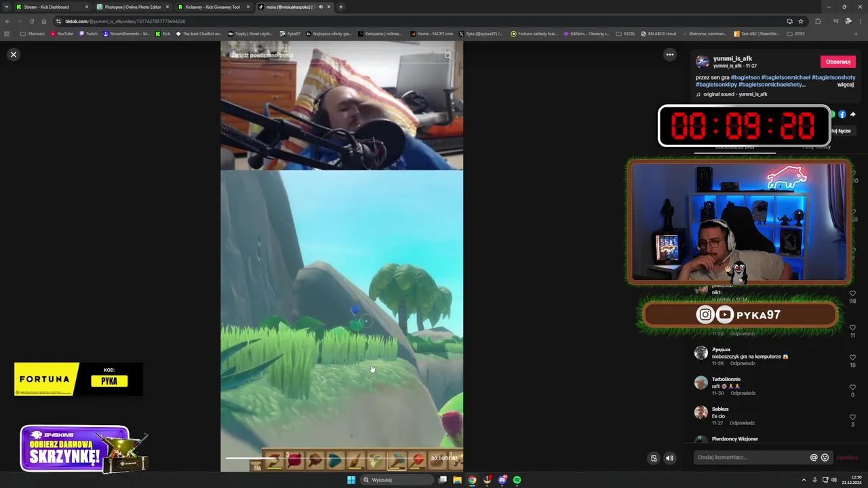Open the browser profile avatar
Screen dimensions: 868x488
pos(848,21)
